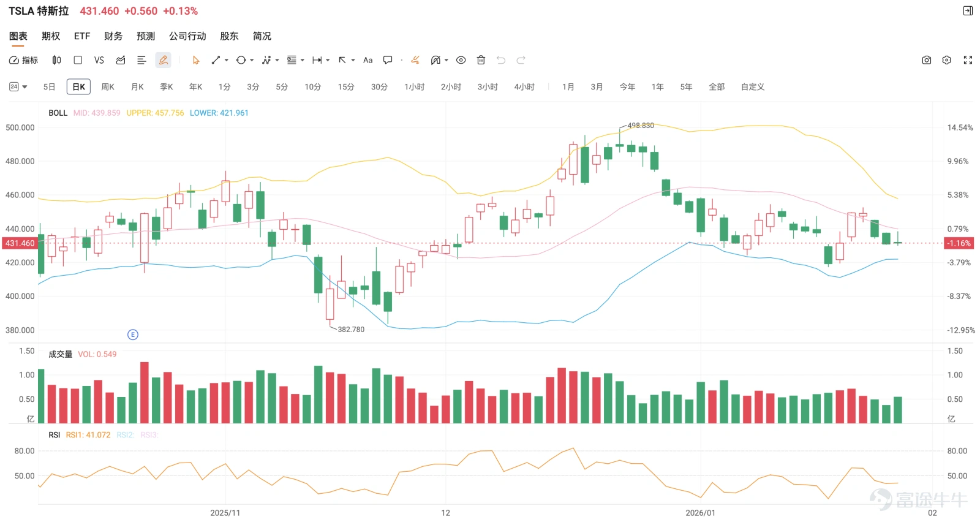
Task: Click the RSI indicator label
Action: (x=54, y=435)
